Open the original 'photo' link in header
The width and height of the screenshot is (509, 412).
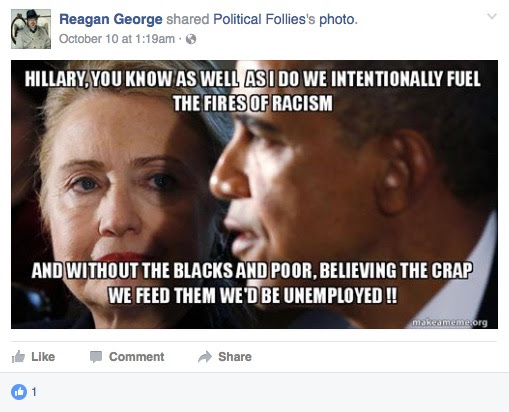coord(337,20)
